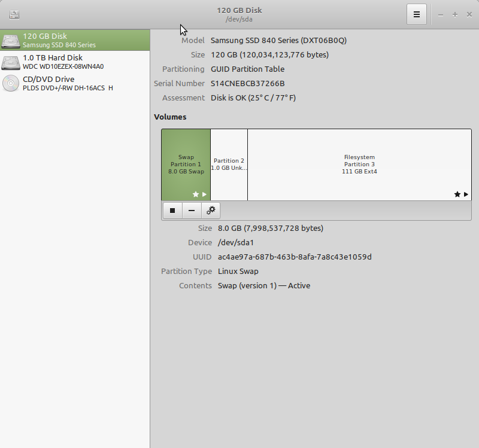This screenshot has width=479, height=448.
Task: Maximize the Disks window
Action: point(455,14)
